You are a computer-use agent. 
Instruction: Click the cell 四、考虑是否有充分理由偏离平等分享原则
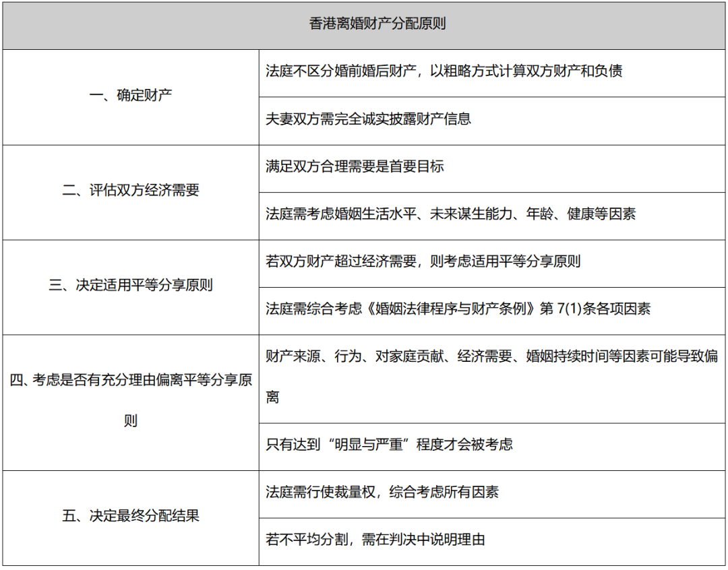pos(131,402)
